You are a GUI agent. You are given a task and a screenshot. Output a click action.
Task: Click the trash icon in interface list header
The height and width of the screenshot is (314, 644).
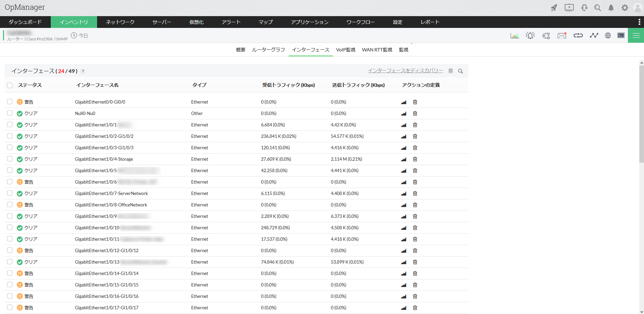coord(450,71)
